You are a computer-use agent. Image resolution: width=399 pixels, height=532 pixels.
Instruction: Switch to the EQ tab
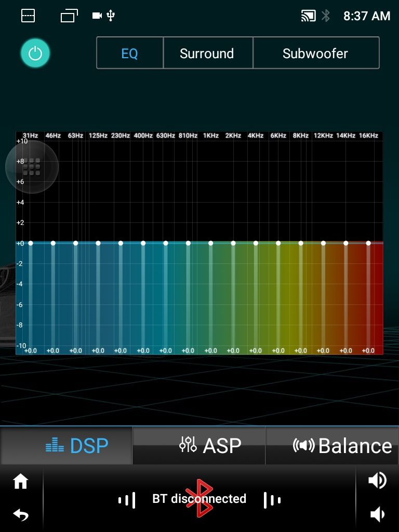coord(130,53)
